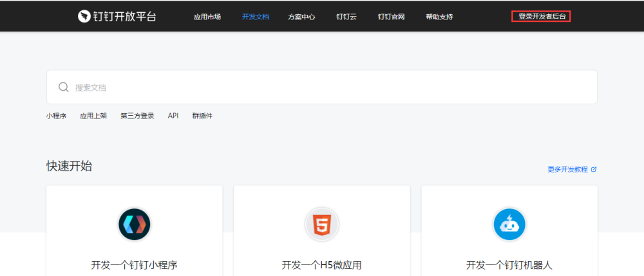This screenshot has height=276, width=644.
Task: Click the DingTalk robot icon
Action: [x=509, y=225]
